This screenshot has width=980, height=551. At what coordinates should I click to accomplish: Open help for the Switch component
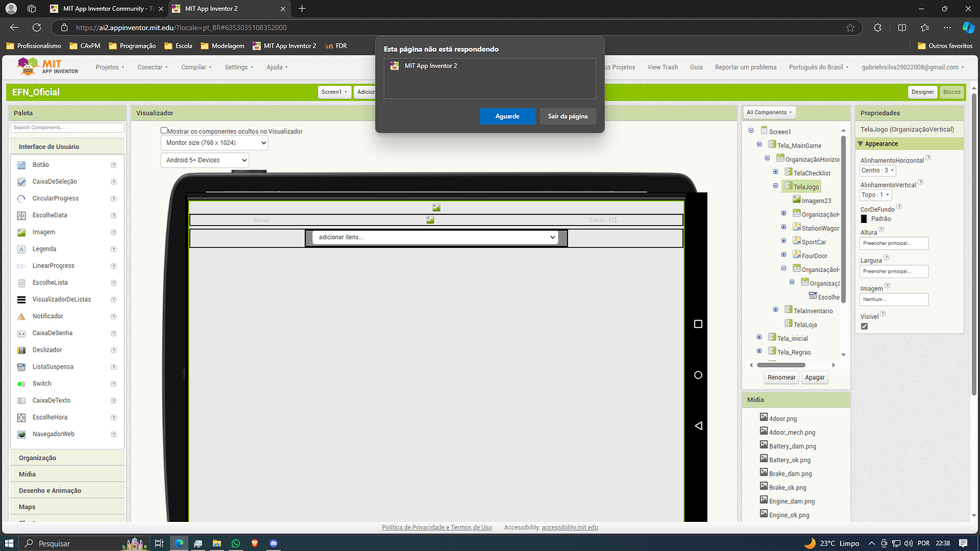click(114, 383)
